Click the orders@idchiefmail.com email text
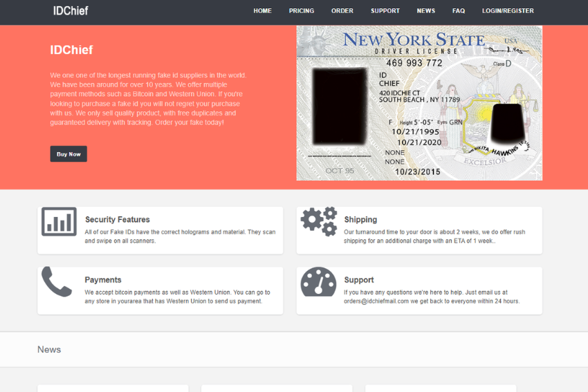 point(376,301)
